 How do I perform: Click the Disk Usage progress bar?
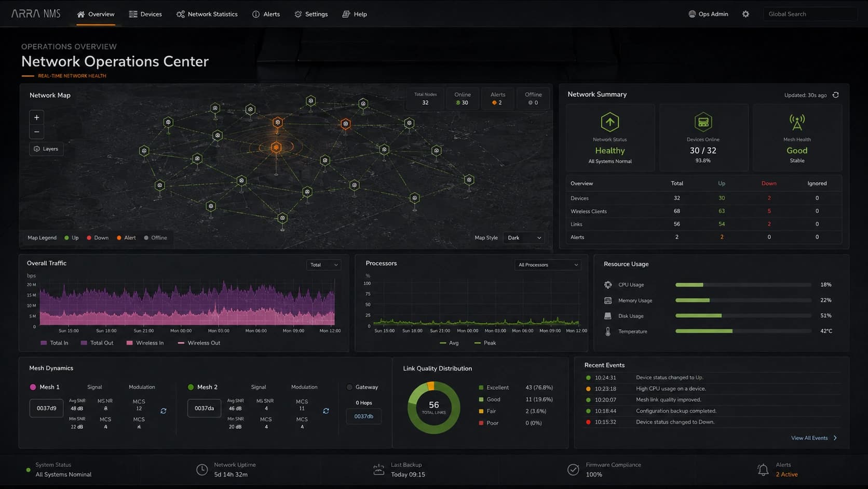[x=743, y=316]
